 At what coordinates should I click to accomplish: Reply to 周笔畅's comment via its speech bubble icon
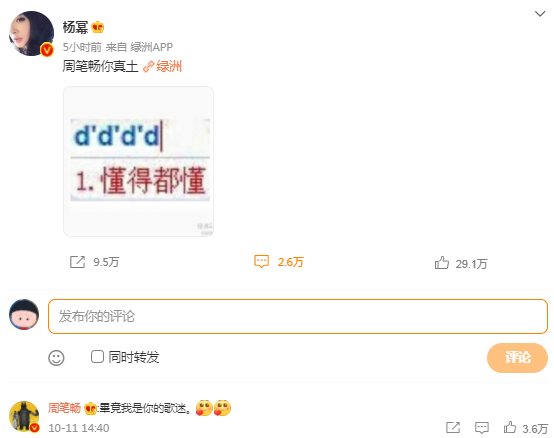[x=482, y=428]
